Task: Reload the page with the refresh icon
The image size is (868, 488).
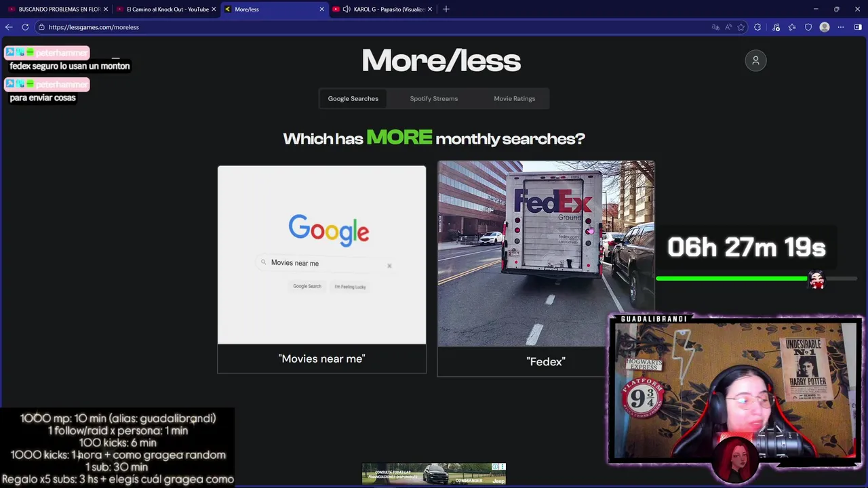Action: click(25, 27)
